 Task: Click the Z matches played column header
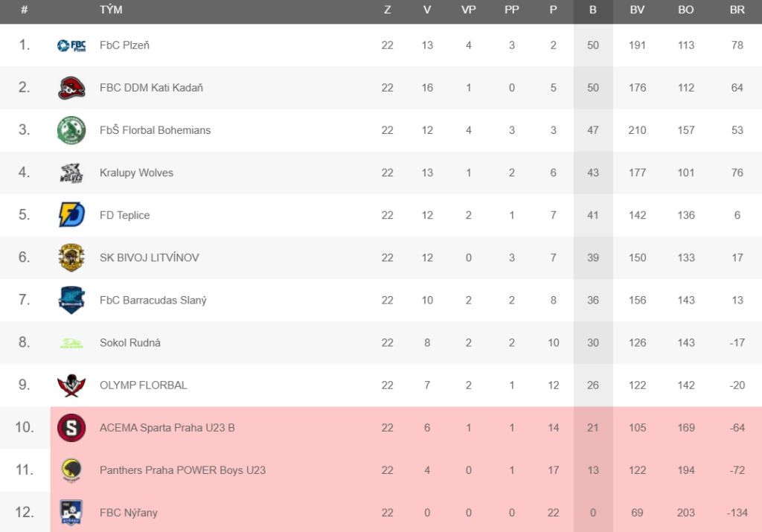387,10
